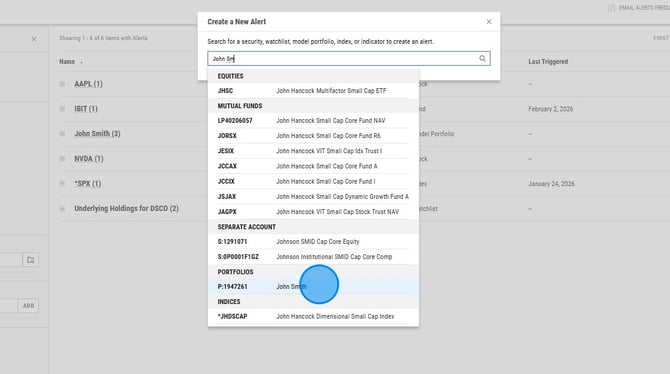Click the ADD button in left panel
The width and height of the screenshot is (670, 374).
pos(29,306)
